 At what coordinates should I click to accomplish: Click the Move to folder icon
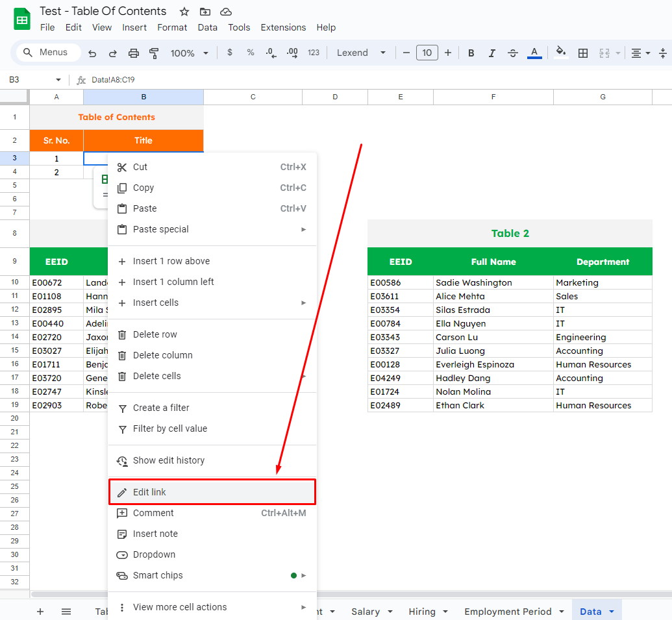tap(205, 12)
